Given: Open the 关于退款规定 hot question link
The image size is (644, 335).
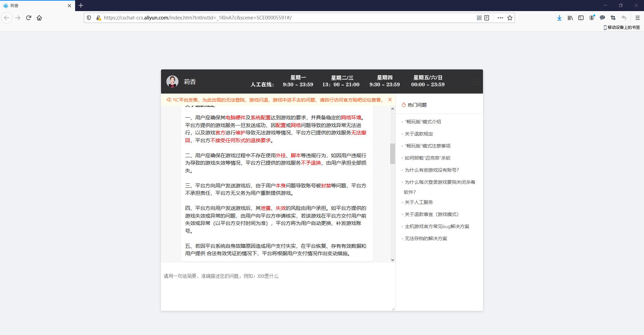Looking at the screenshot, I should [418, 133].
